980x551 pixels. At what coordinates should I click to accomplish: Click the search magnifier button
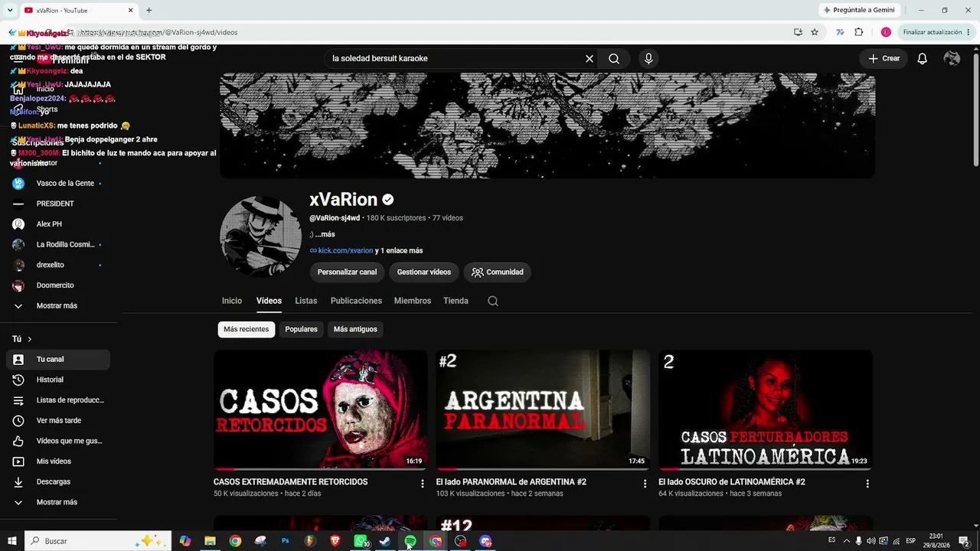click(x=614, y=58)
